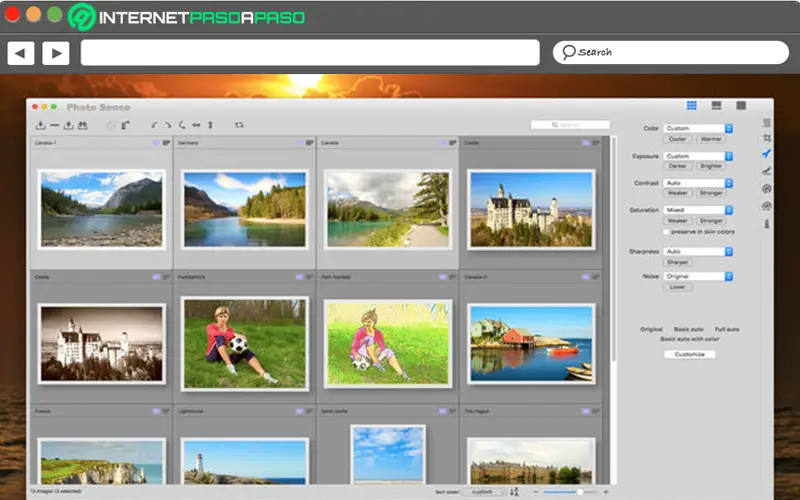Select the sepia Castle thumbnail
The image size is (800, 500).
(102, 344)
